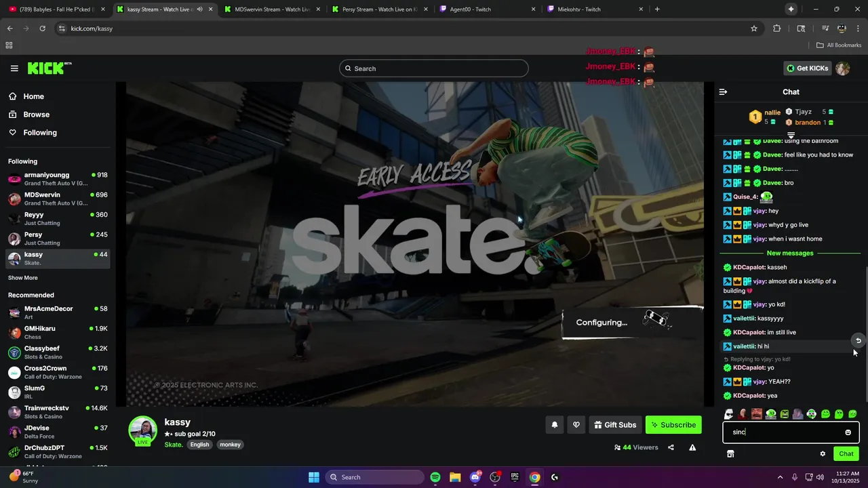
Task: Open the JDevise Delta Force channel
Action: pos(58,432)
